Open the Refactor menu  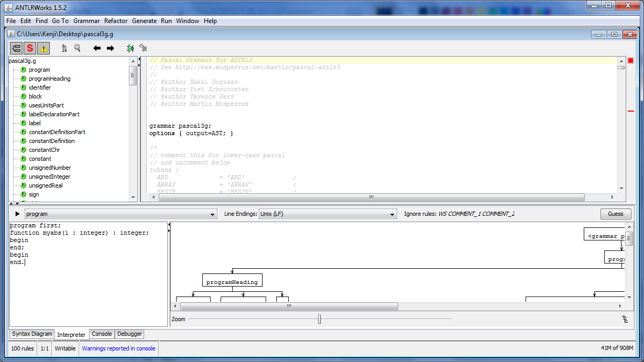[116, 21]
